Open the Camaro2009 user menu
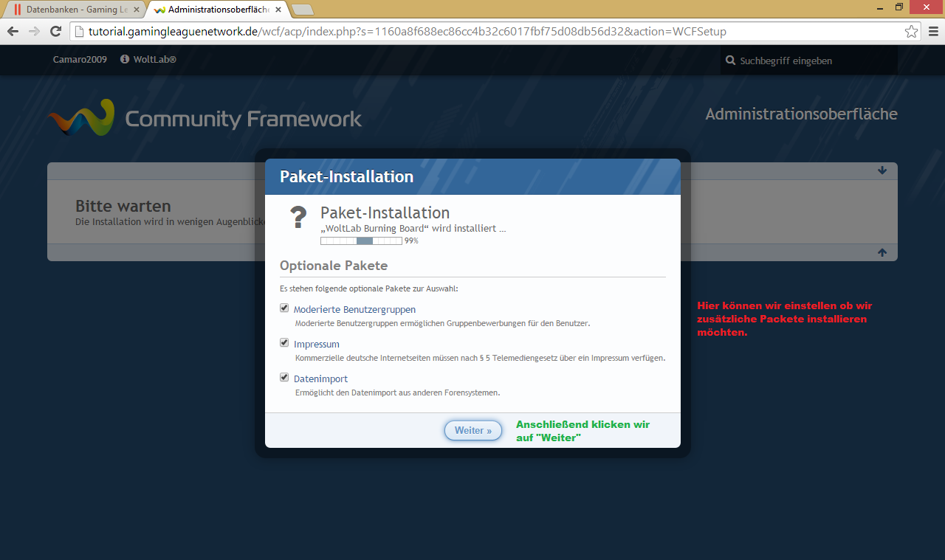This screenshot has height=560, width=945. 80,60
